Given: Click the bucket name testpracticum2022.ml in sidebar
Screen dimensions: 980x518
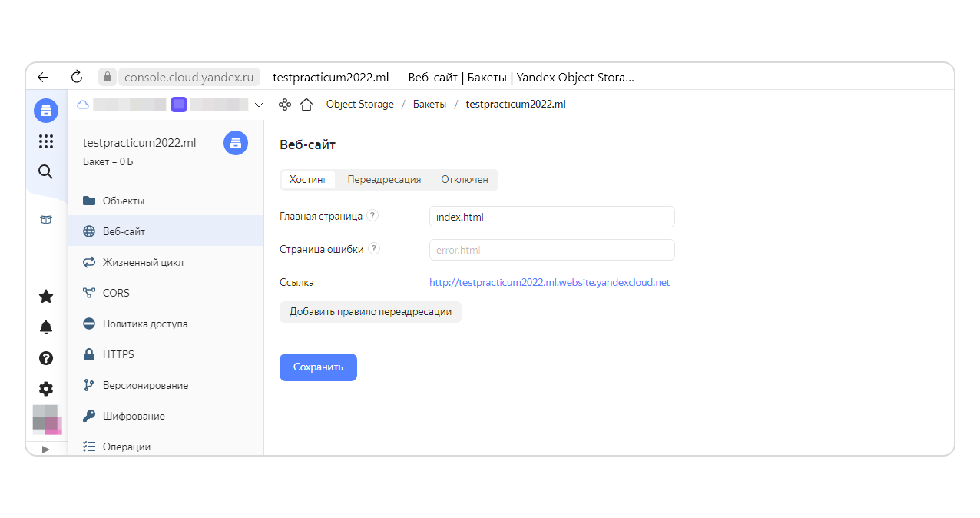Looking at the screenshot, I should 139,143.
